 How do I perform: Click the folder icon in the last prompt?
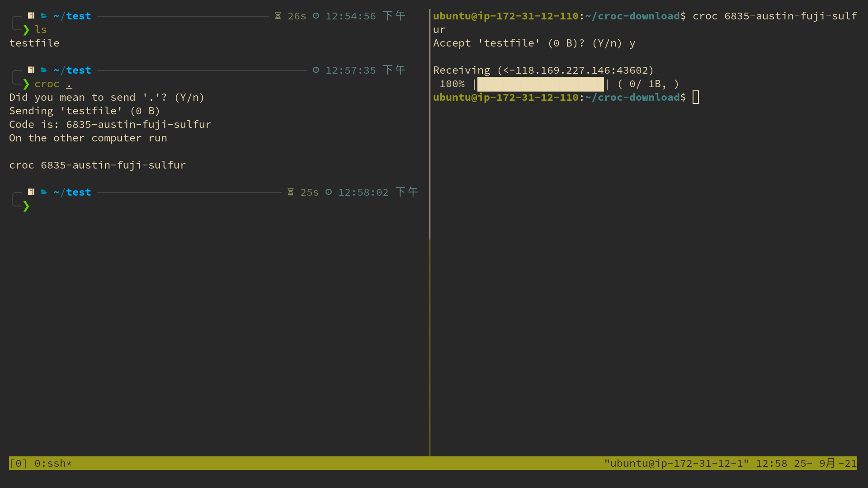click(44, 192)
